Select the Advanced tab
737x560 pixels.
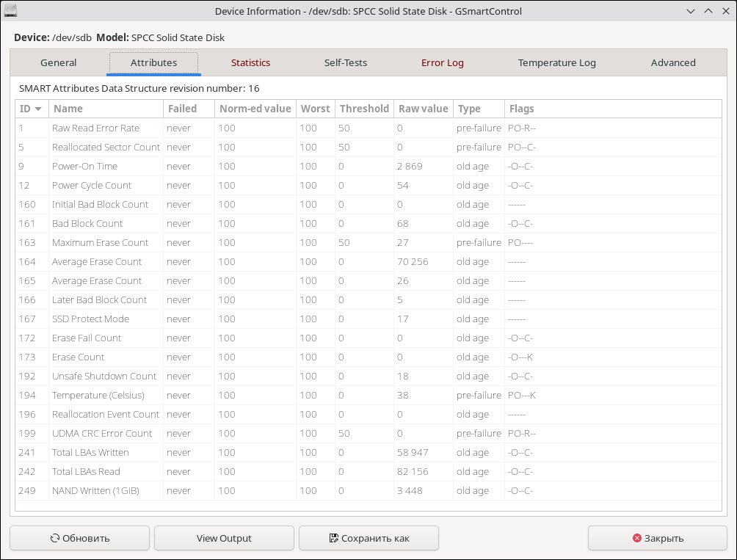[673, 63]
